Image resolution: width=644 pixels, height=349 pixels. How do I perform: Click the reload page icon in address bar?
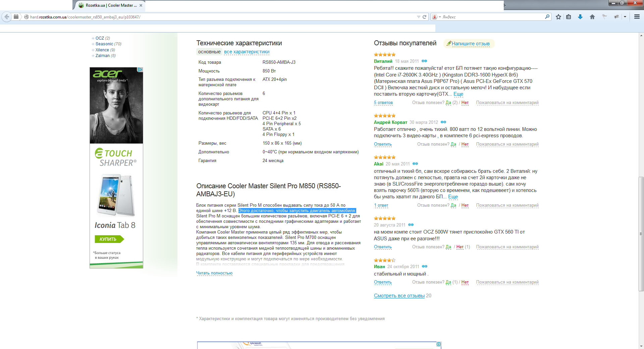pos(424,17)
